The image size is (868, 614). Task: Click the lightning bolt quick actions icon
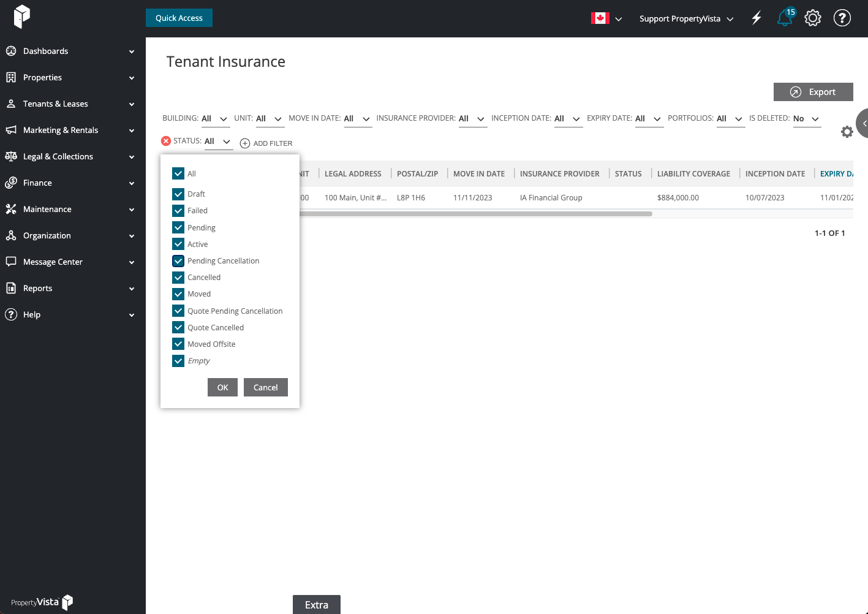click(757, 18)
